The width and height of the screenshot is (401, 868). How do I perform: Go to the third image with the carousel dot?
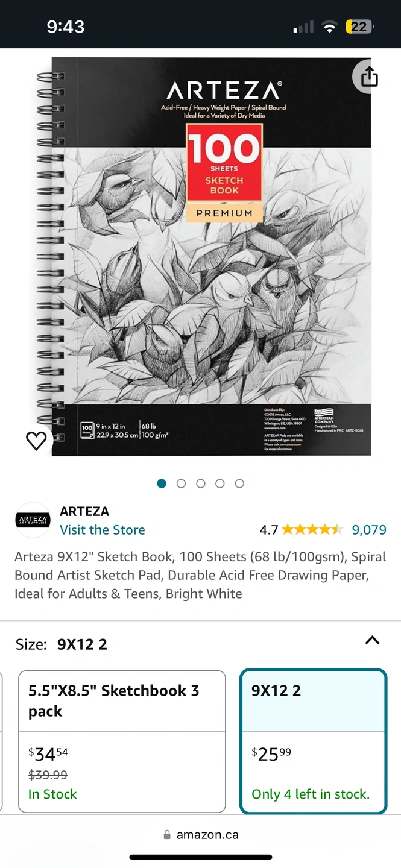201,483
